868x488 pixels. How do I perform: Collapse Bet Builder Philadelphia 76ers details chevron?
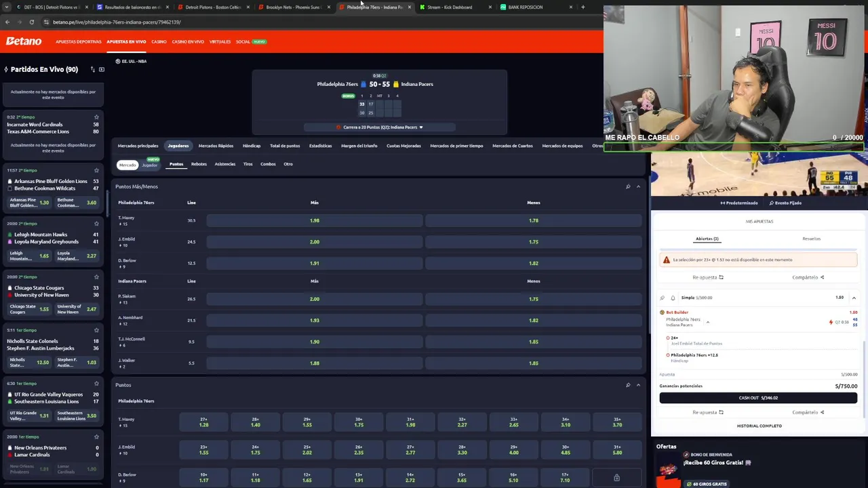click(707, 322)
